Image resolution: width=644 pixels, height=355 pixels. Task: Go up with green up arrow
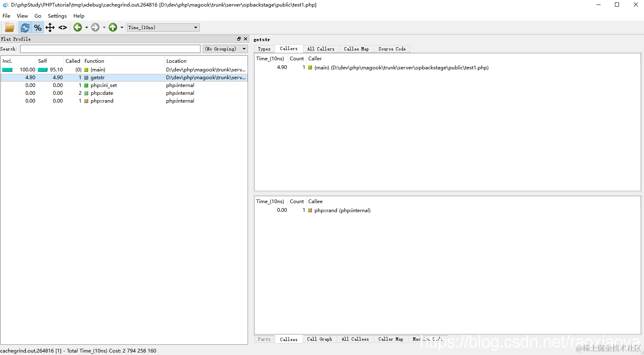(x=113, y=27)
